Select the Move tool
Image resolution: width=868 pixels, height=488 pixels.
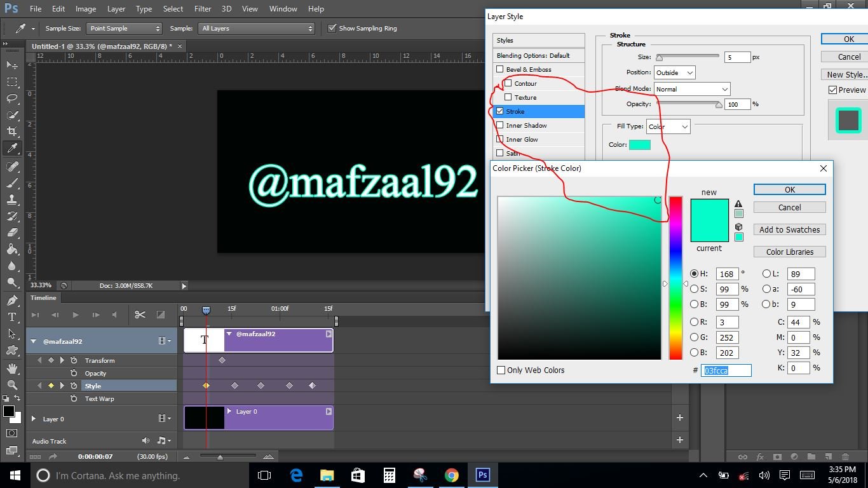(x=12, y=65)
